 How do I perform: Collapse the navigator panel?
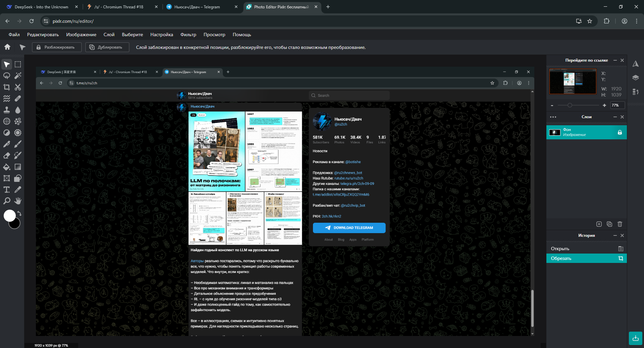(x=615, y=60)
